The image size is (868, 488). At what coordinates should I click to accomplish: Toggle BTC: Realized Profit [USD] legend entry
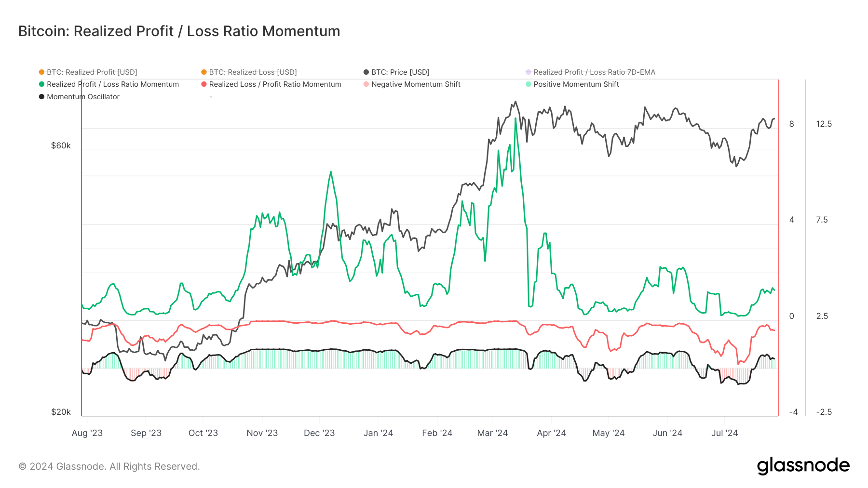[88, 72]
